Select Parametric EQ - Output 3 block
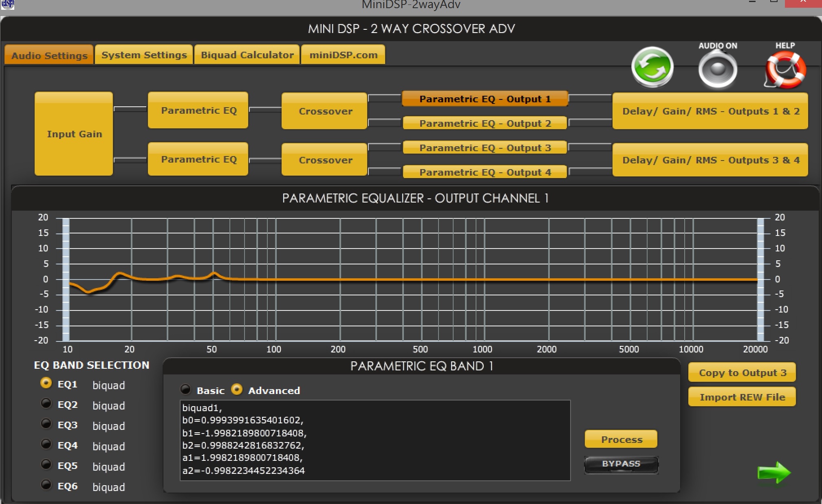Image resolution: width=822 pixels, height=504 pixels. coord(485,147)
